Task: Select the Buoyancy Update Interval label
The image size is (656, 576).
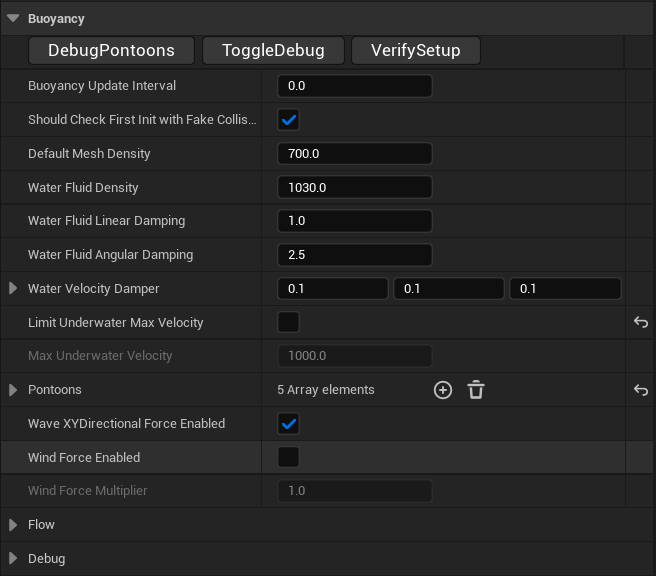Action: point(102,86)
